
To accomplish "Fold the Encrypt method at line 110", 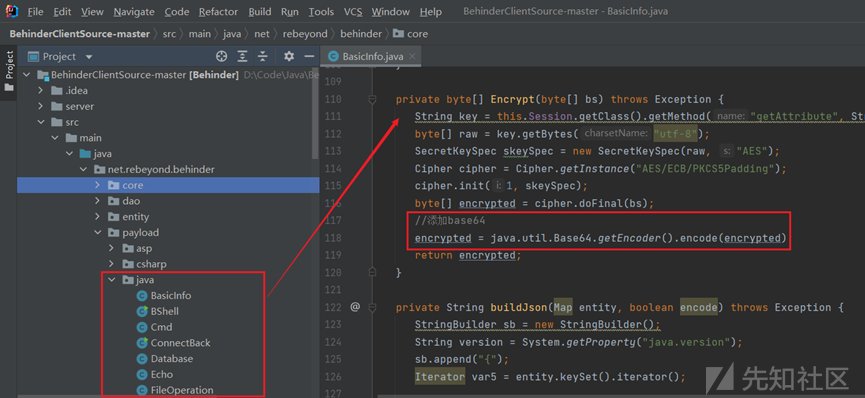I will coord(372,99).
